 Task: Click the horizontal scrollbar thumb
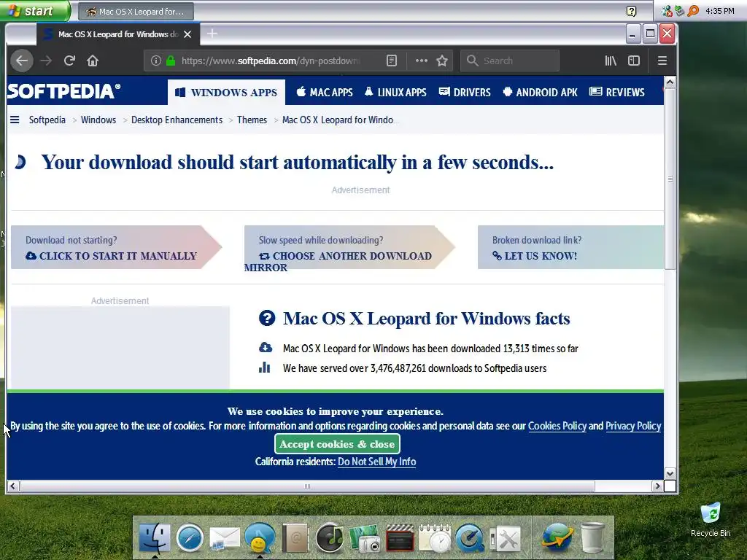[x=307, y=486]
